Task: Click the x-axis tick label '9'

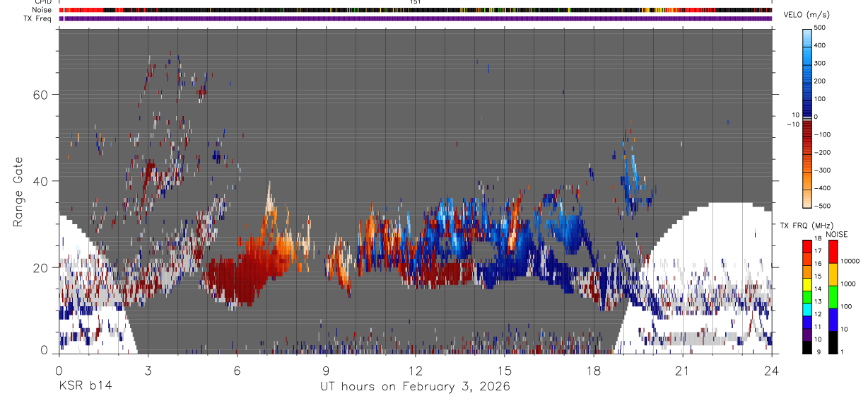Action: tap(327, 370)
